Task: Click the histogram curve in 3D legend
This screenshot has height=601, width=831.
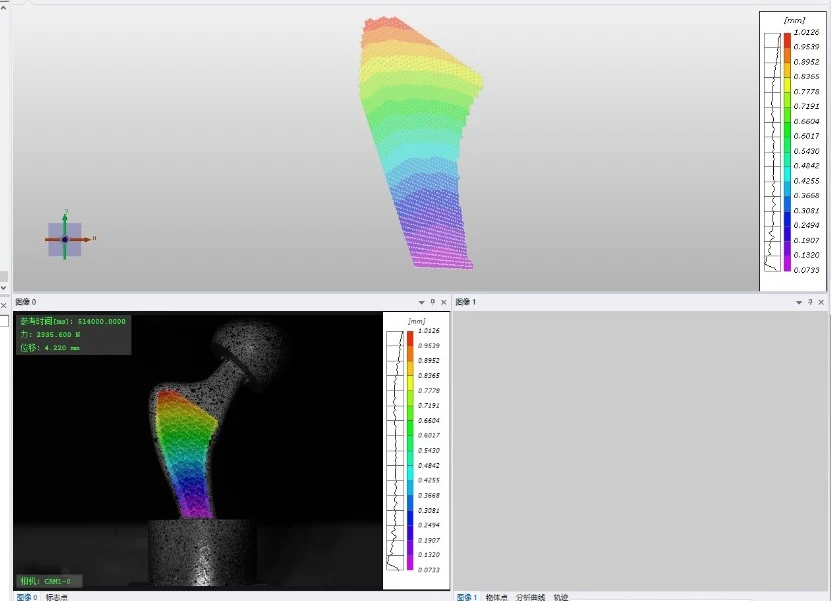Action: pos(773,152)
